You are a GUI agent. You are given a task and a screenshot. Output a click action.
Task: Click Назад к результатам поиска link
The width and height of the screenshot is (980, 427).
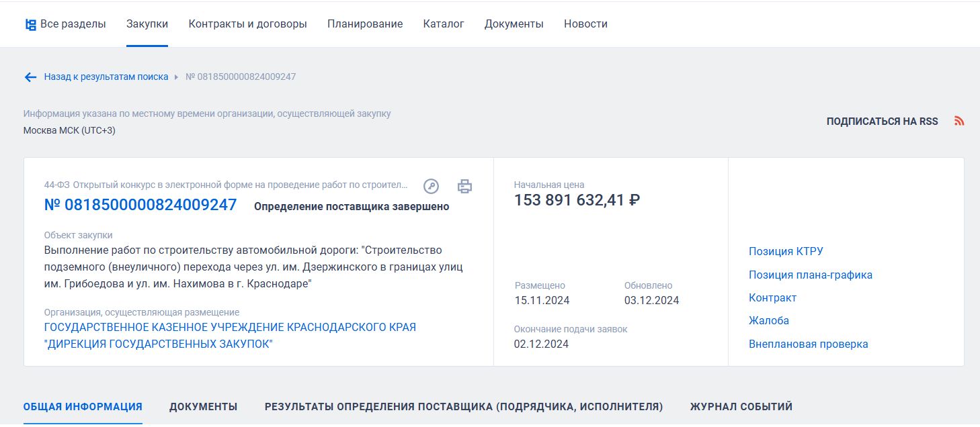tap(106, 77)
